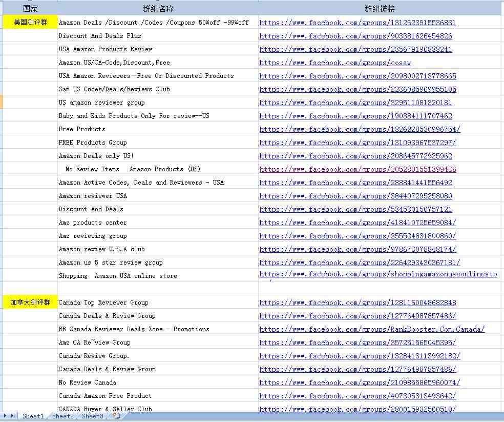Screen dimensions: 504x422
Task: Select the 'Amazon us 5 star review group' cell
Action: (158, 263)
